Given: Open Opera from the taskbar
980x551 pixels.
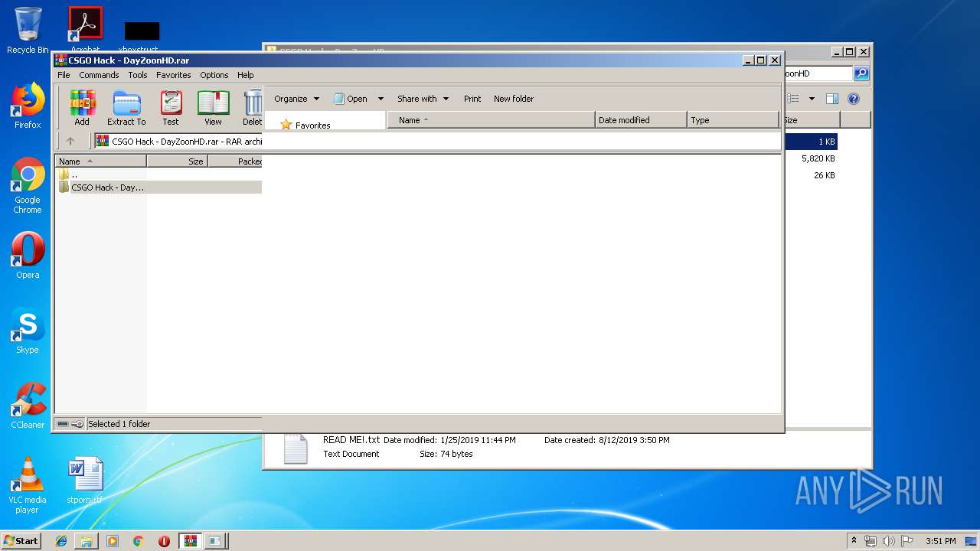Looking at the screenshot, I should (x=164, y=540).
